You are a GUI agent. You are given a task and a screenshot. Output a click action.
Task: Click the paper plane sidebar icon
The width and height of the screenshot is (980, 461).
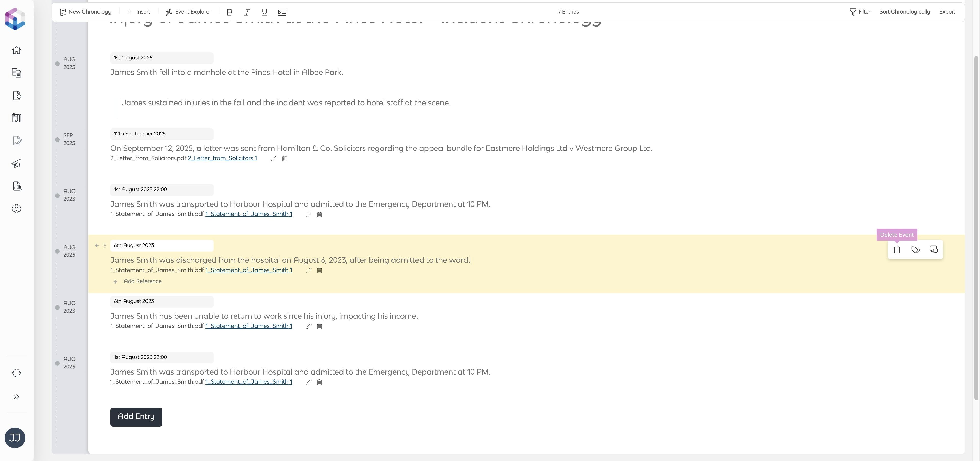click(x=16, y=163)
